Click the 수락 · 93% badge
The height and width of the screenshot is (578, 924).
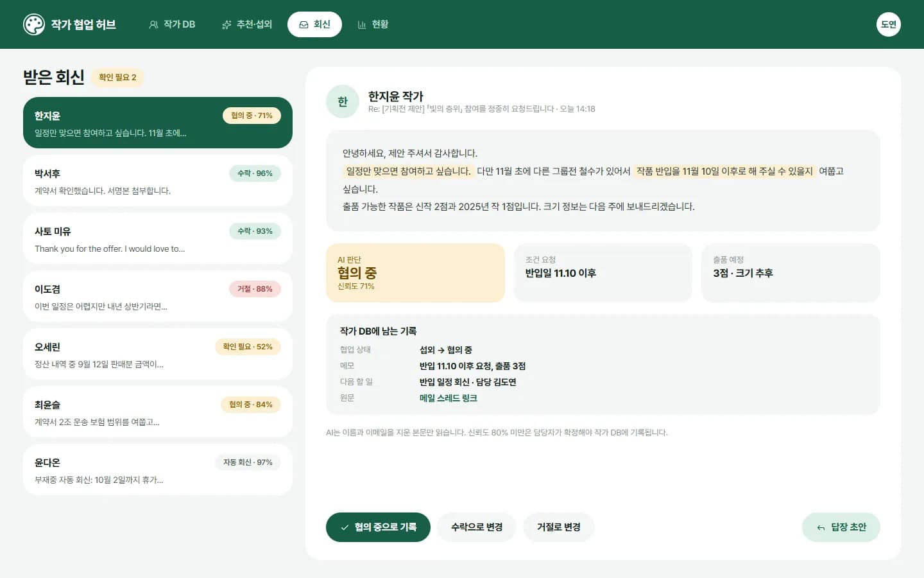[x=255, y=231]
